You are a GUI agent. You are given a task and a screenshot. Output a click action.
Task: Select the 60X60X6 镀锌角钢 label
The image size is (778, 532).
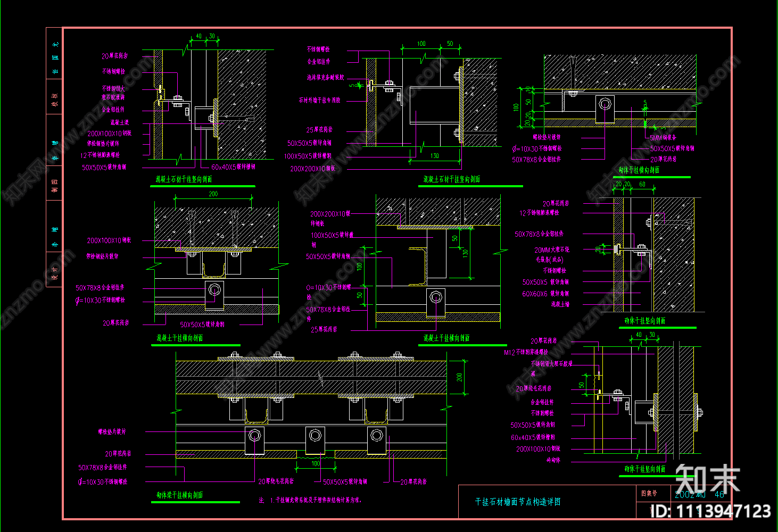545,294
